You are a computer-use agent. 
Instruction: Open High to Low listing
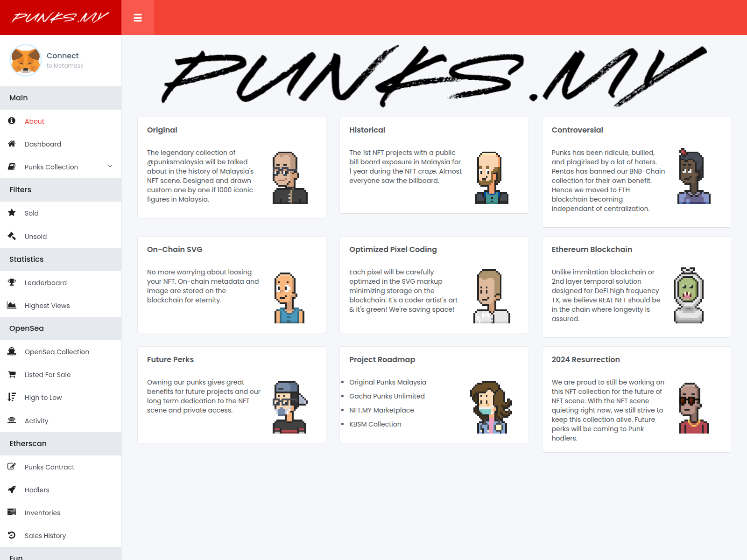tap(61, 398)
